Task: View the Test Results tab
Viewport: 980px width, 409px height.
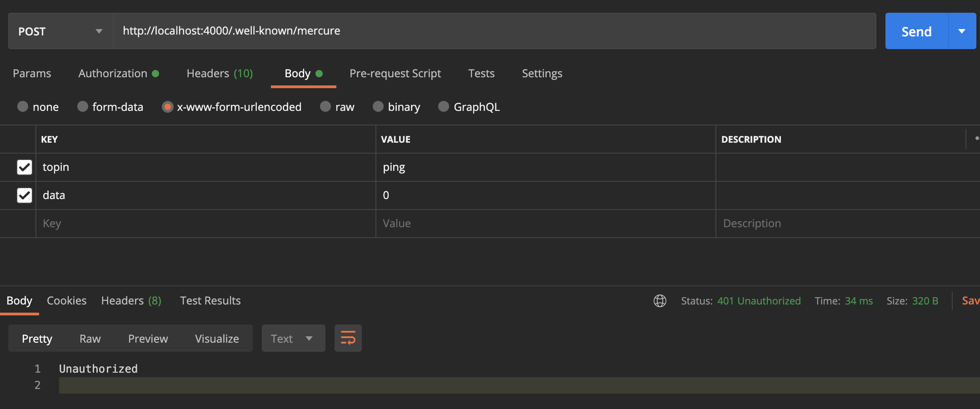Action: [210, 300]
